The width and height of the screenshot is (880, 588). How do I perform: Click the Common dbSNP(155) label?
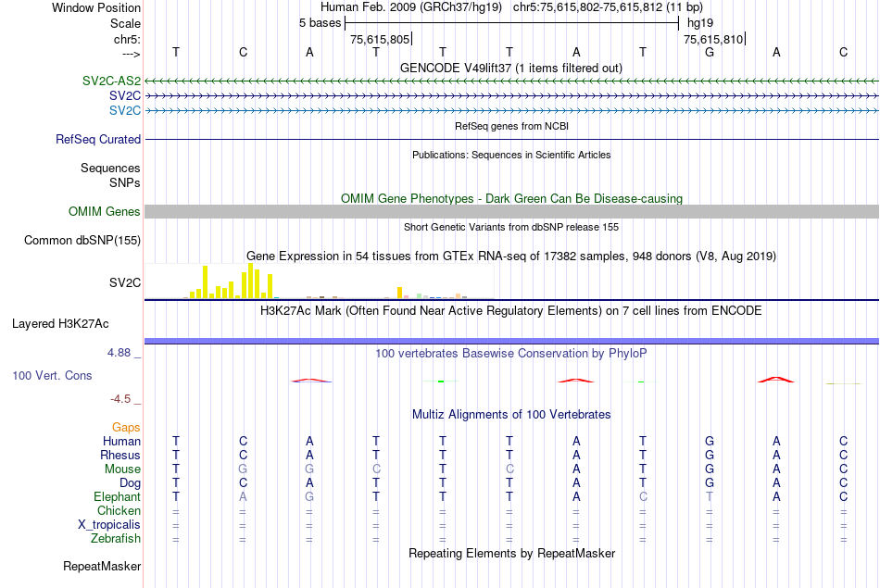(82, 240)
